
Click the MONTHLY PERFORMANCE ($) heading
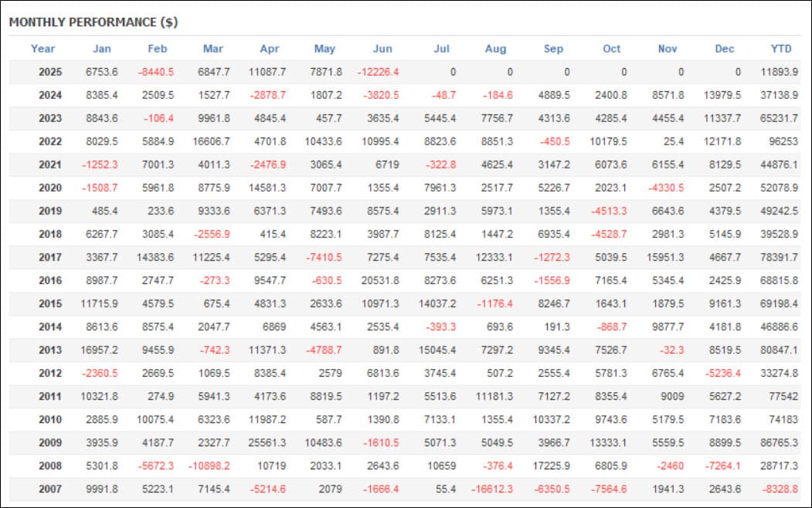93,22
